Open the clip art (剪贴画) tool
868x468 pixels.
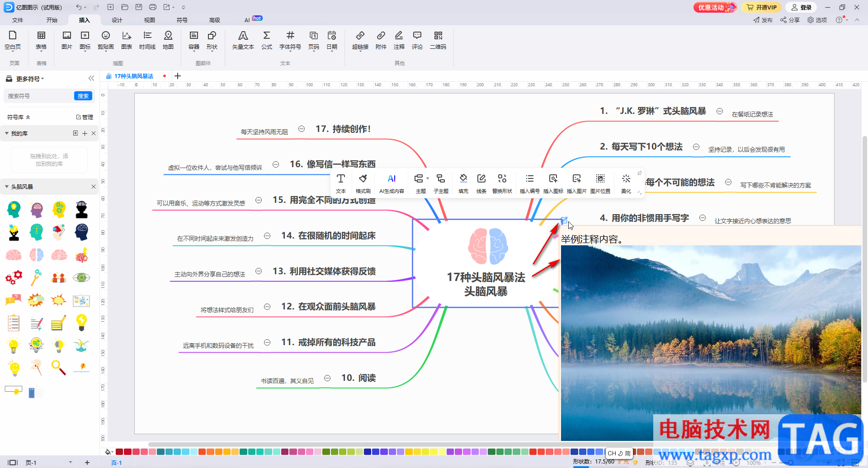pyautogui.click(x=106, y=40)
